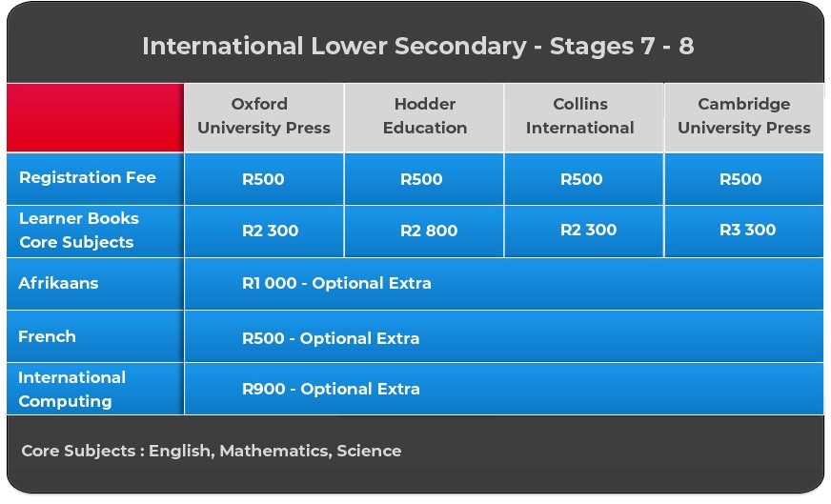Click the red top-left corner cell
Screen dimensions: 831x504
point(95,117)
